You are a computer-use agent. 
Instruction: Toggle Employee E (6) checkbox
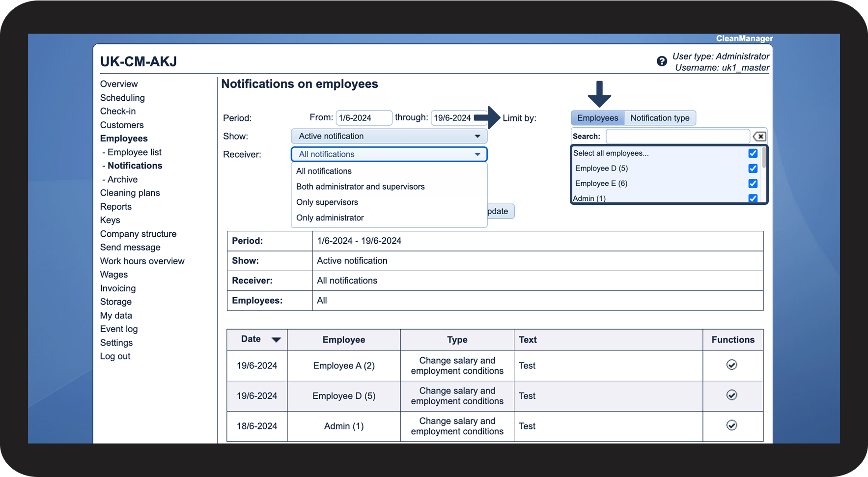pyautogui.click(x=753, y=184)
